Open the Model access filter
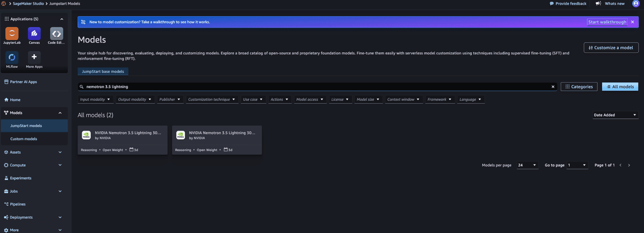Image resolution: width=644 pixels, height=233 pixels. click(311, 99)
